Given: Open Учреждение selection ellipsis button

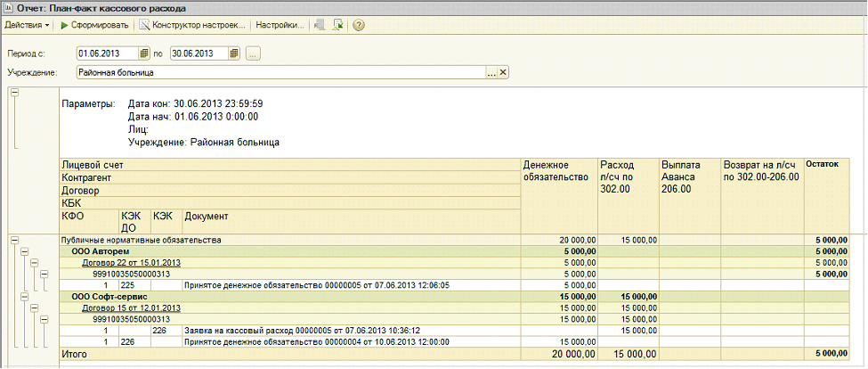Looking at the screenshot, I should pyautogui.click(x=491, y=72).
